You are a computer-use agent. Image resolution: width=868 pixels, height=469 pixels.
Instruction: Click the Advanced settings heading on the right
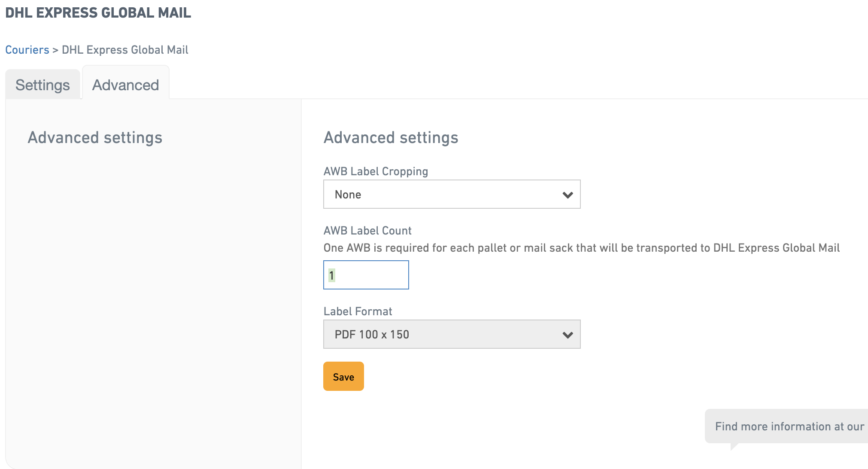pos(391,137)
